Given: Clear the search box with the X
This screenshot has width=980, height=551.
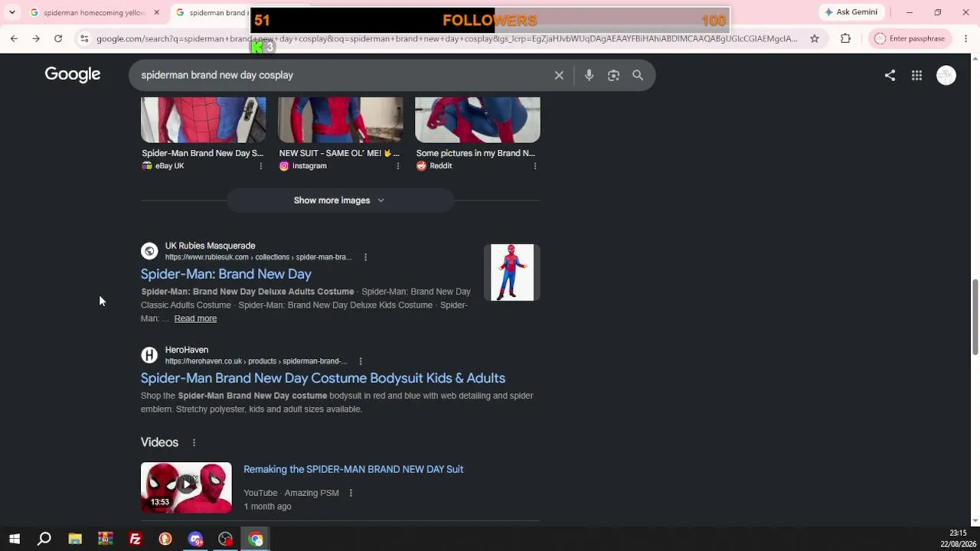Looking at the screenshot, I should 559,75.
